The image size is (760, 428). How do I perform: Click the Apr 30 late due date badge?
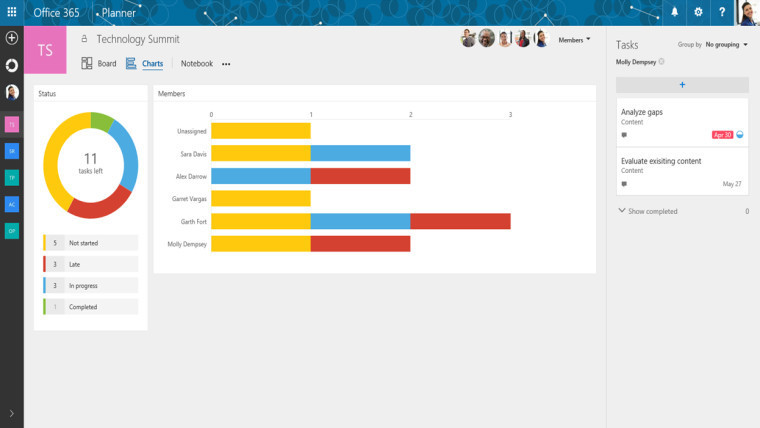click(722, 135)
